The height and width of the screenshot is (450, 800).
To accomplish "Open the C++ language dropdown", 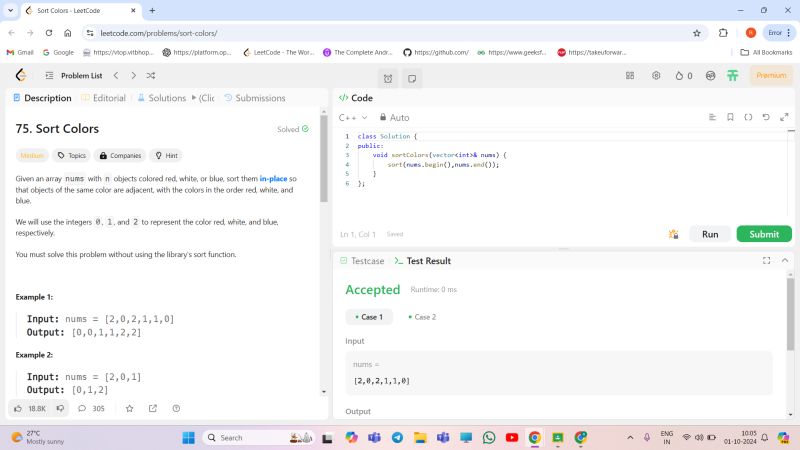I will (353, 117).
